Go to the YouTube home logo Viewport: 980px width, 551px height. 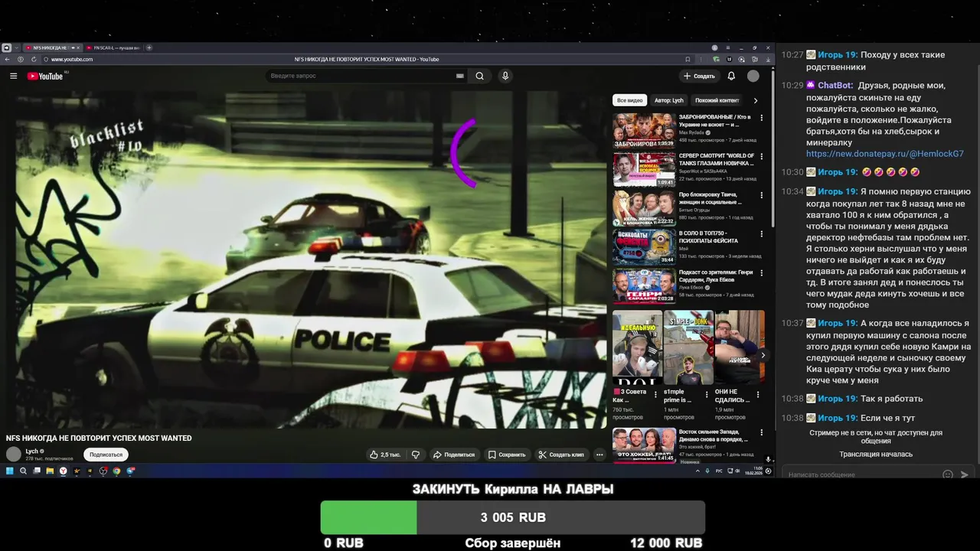click(x=45, y=76)
